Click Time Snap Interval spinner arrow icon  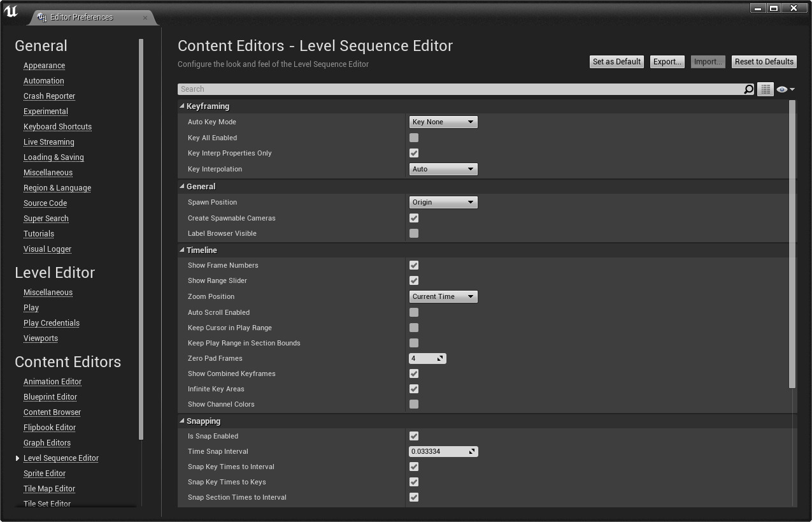[472, 451]
